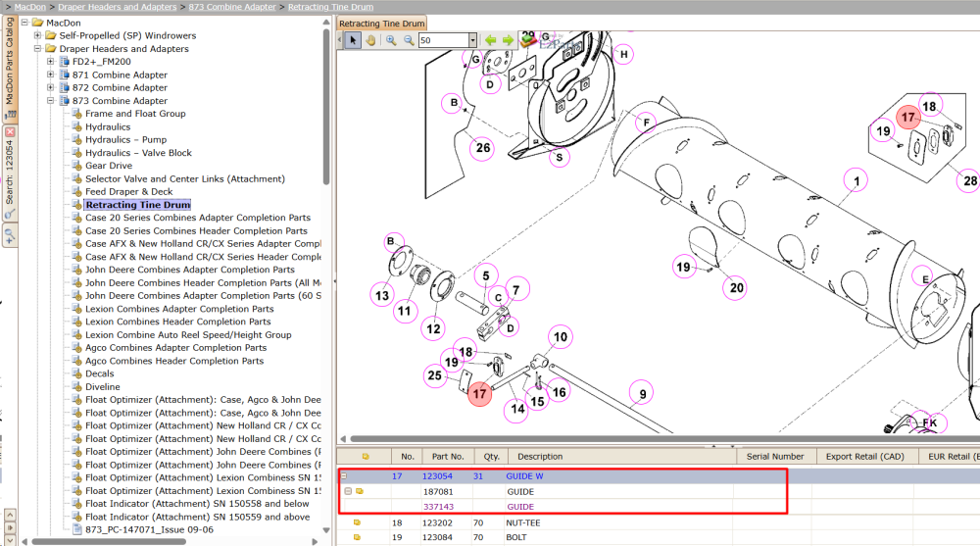The height and width of the screenshot is (546, 980).
Task: Click Retracting Tine Drum breadcrumb link
Action: point(331,7)
